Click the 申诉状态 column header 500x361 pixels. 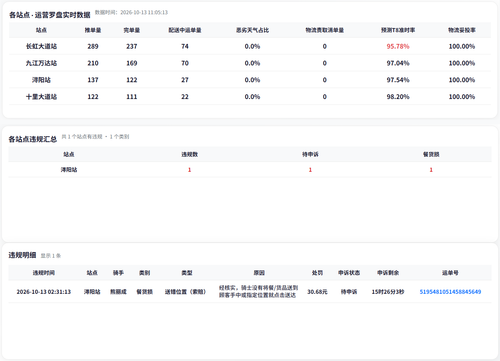(x=349, y=273)
